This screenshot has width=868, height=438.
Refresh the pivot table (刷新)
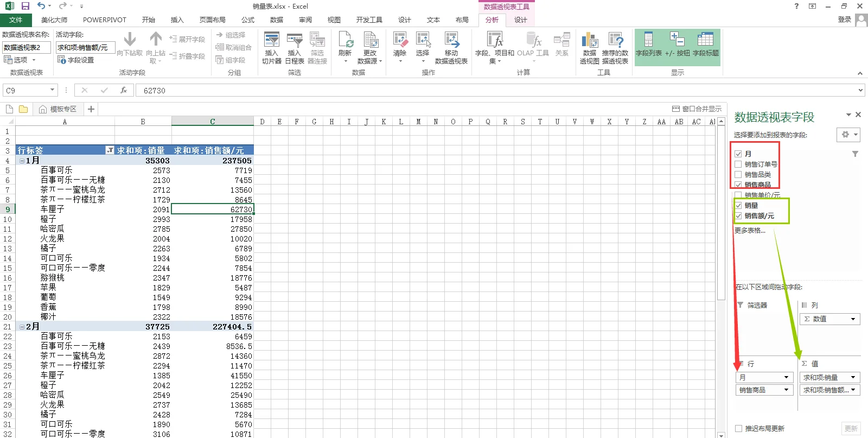pyautogui.click(x=345, y=48)
